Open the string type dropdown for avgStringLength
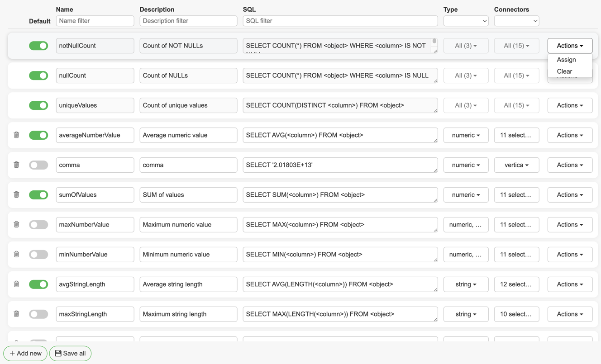The image size is (601, 364). point(466,284)
